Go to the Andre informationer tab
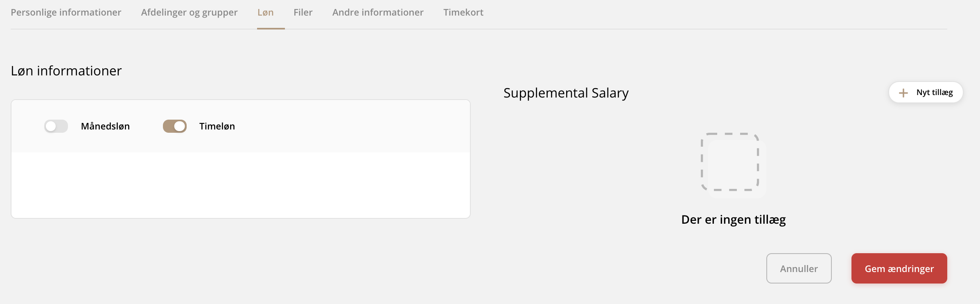Viewport: 980px width, 304px height. pos(378,12)
